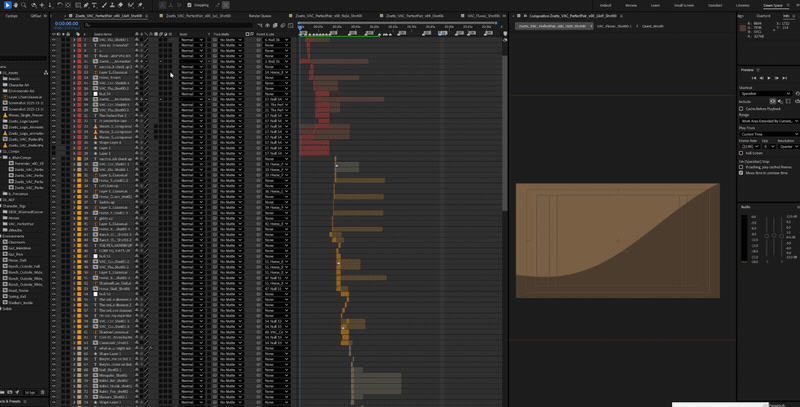Switch to the Standard workspace
Image resolution: width=800 pixels, height=407 pixels.
tap(715, 5)
